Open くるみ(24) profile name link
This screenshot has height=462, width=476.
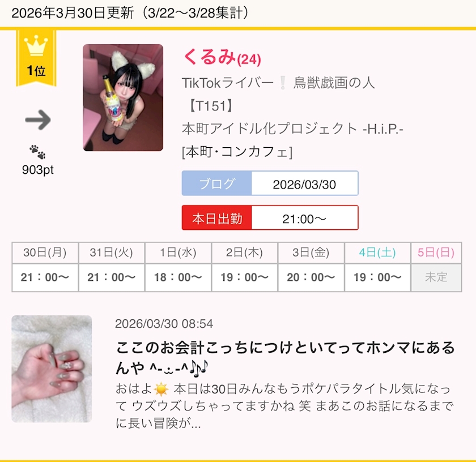click(222, 57)
